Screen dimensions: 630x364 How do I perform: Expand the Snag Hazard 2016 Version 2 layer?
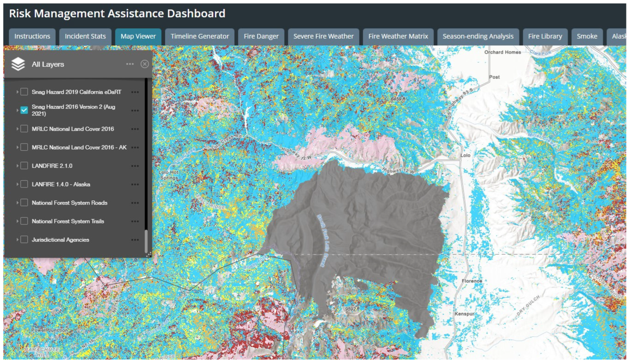[x=17, y=110]
